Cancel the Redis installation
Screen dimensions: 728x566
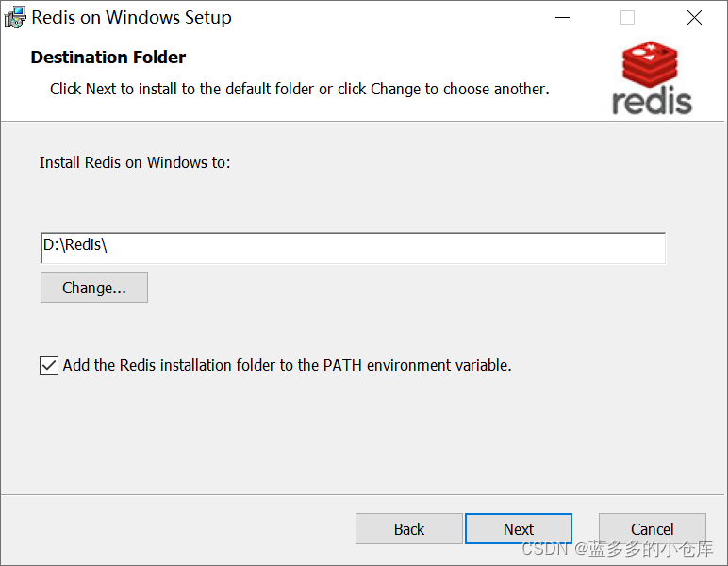click(x=653, y=529)
